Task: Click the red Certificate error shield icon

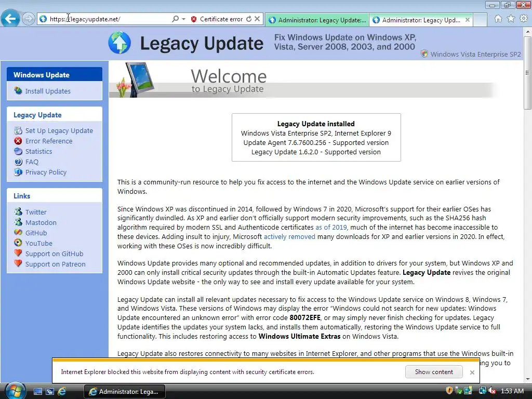Action: point(194,19)
